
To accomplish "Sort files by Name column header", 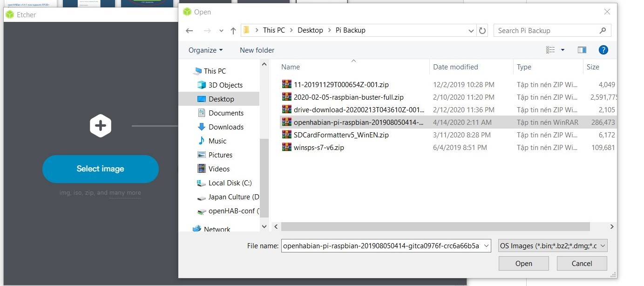I will pos(291,67).
